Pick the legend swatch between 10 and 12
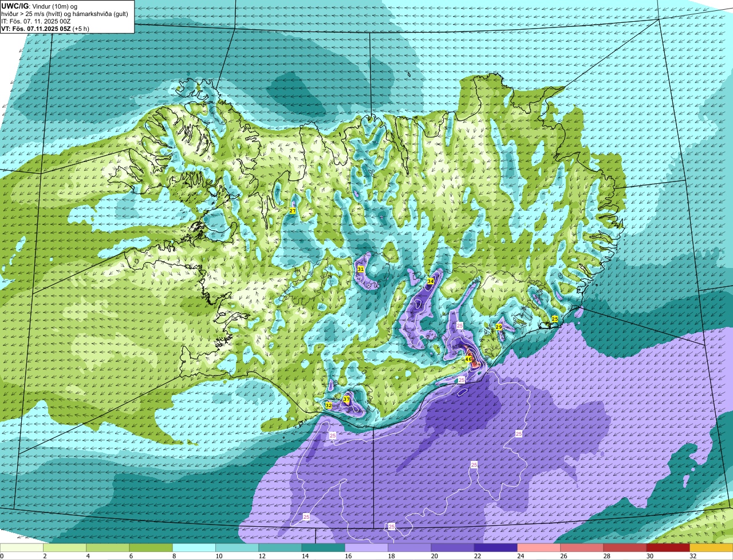 pyautogui.click(x=237, y=548)
